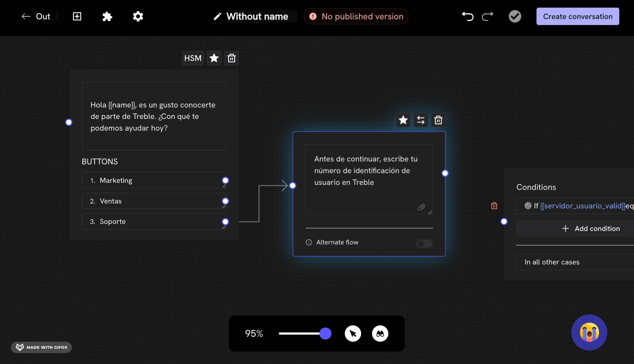Screen dimensions: 634x364
Task: Click the paperclip attachment icon in message
Action: coord(421,207)
